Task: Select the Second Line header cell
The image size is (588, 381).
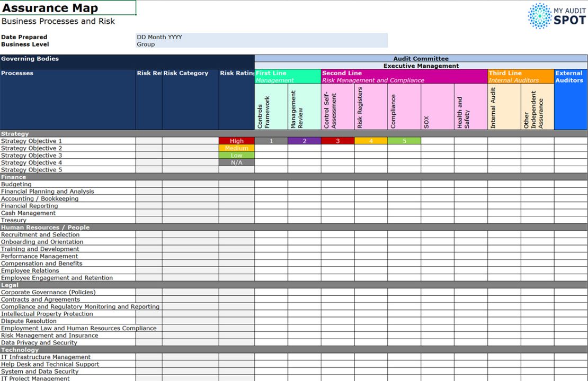Action: [404, 77]
